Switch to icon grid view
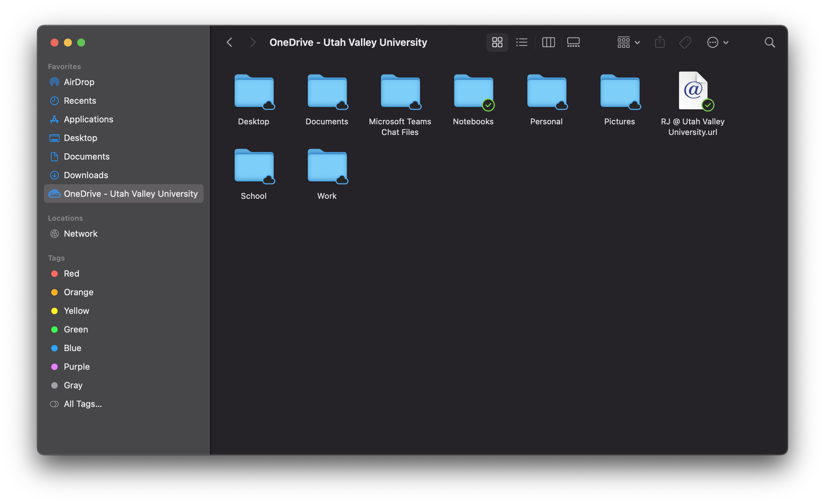Image resolution: width=825 pixels, height=504 pixels. point(497,42)
